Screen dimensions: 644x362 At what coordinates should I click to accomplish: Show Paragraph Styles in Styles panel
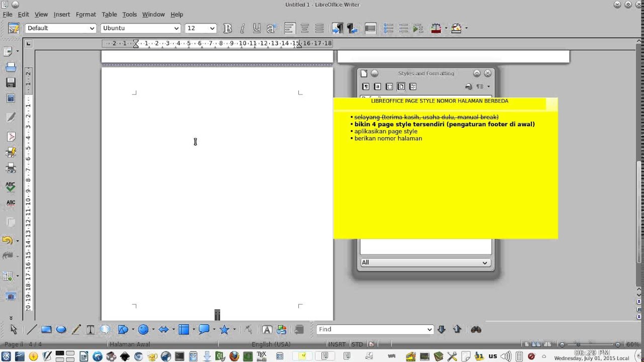(366, 86)
